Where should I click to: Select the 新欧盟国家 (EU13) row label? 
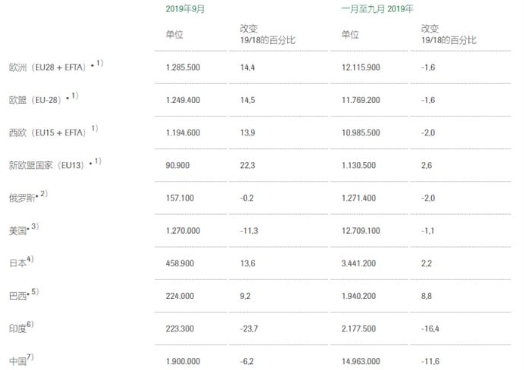[x=46, y=165]
